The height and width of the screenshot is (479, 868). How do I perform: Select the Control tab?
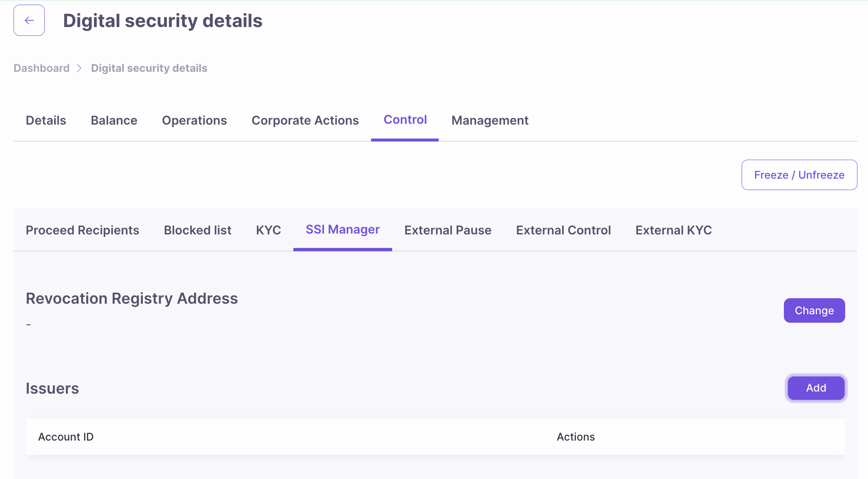(x=405, y=120)
